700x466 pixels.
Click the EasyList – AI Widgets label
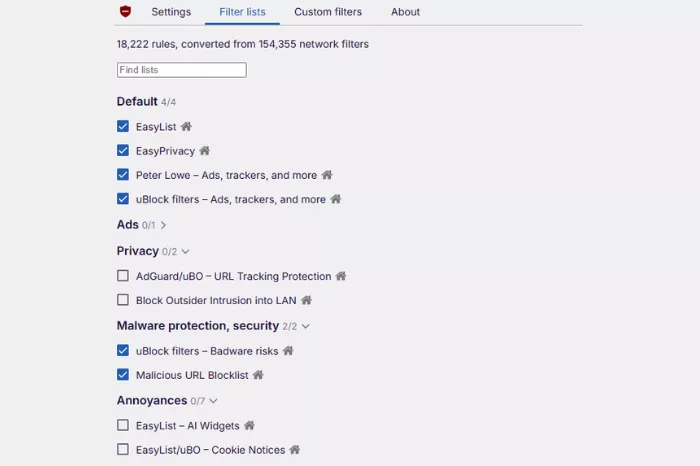pyautogui.click(x=188, y=426)
